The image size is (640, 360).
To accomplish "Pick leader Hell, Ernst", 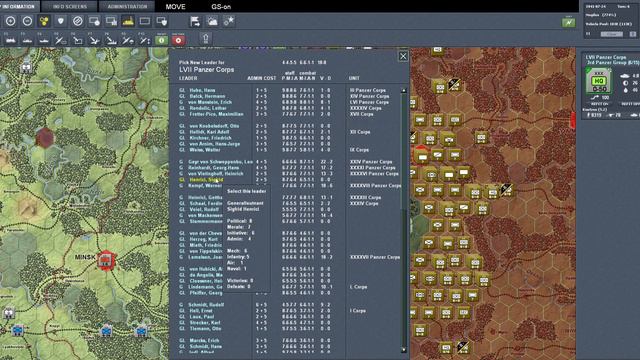I will 200,311.
